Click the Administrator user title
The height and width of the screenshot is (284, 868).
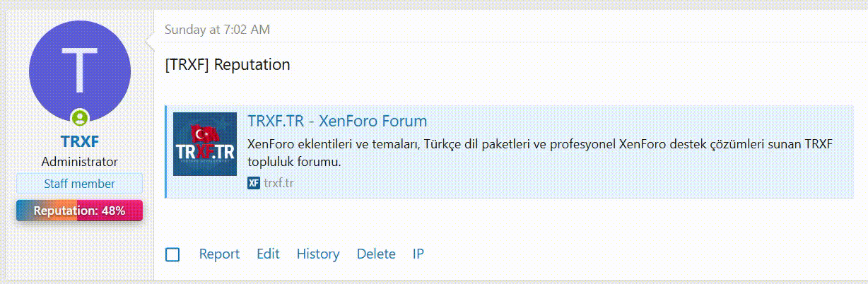click(79, 162)
